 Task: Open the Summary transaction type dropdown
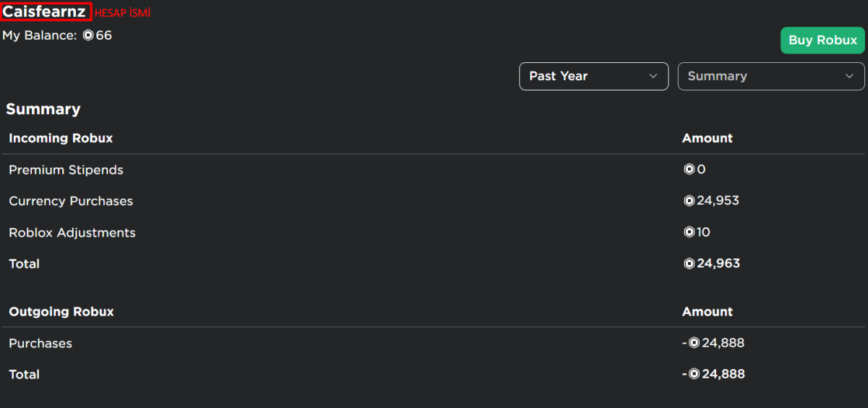pos(771,76)
